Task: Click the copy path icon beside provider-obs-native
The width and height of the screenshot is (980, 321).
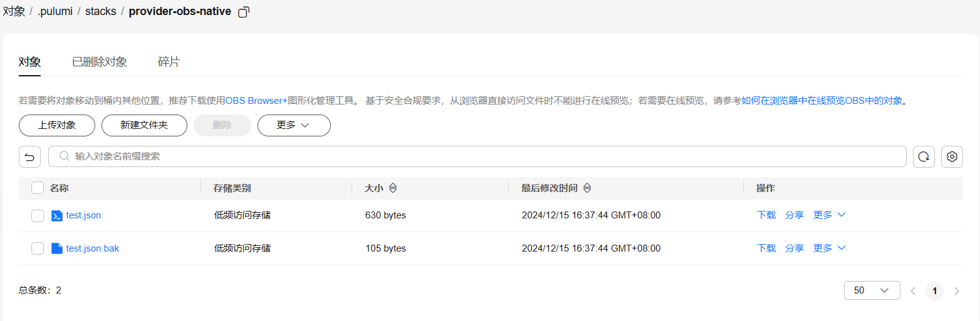Action: point(244,12)
